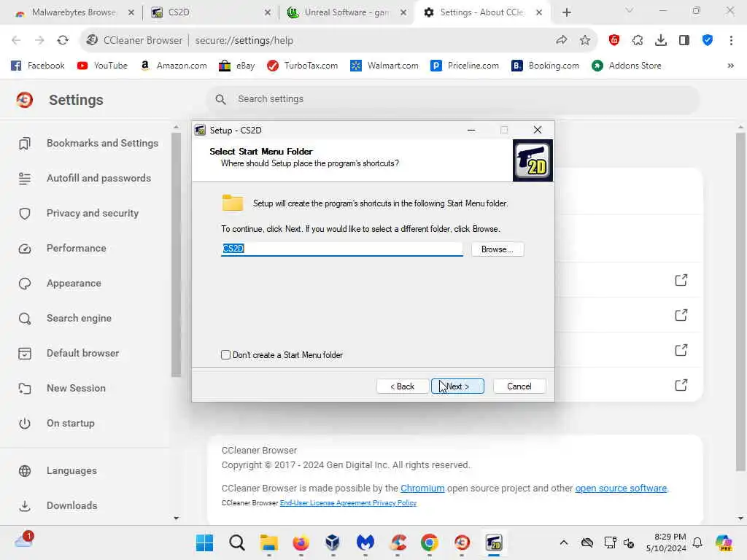Close the Unreal Software tab

pos(403,12)
